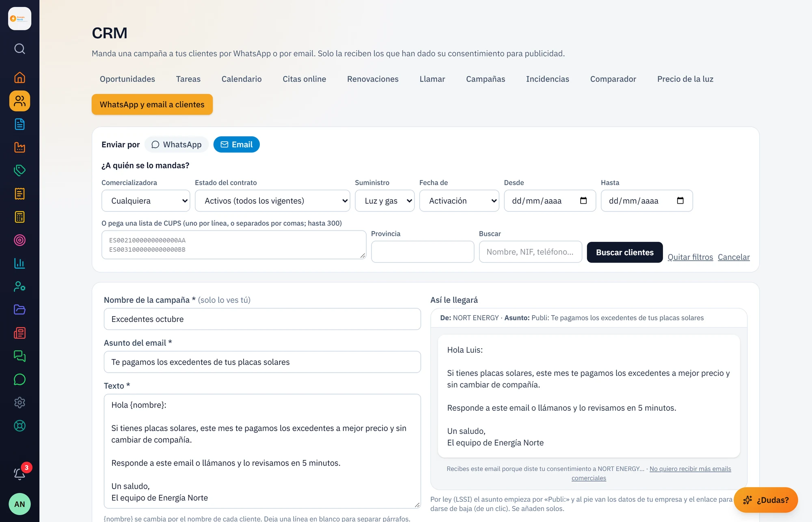Open the search magnifier in sidebar
Screen dimensions: 812x522
19,49
